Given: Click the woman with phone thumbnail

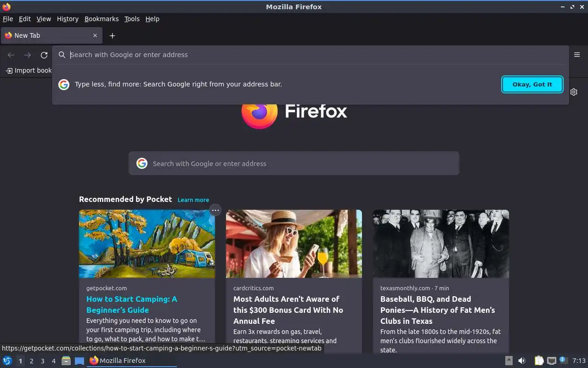Looking at the screenshot, I should coord(294,244).
